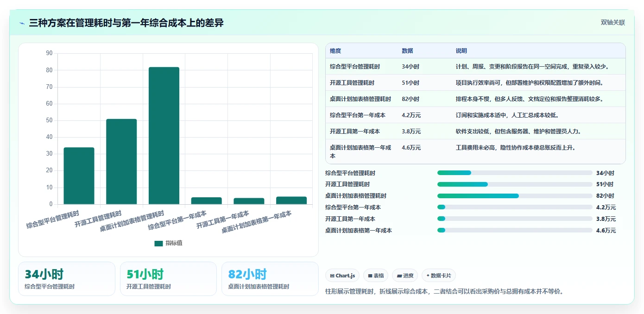Viewport: 644px width, 314px height.
Task: Click the 综合型平台管理耗时 bar in chart
Action: [x=79, y=176]
